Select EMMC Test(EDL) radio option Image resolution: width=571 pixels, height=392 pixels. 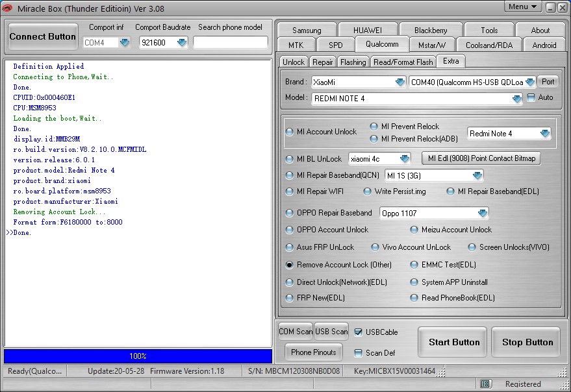click(x=414, y=265)
